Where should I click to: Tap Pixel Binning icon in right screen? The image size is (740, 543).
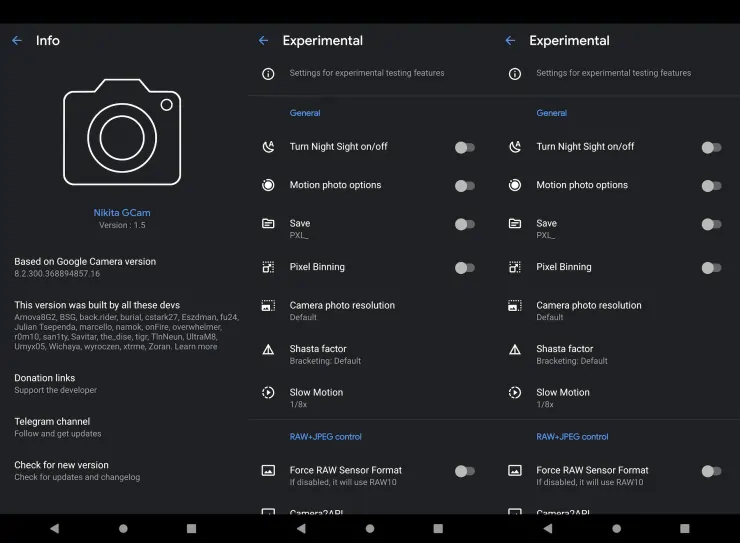[515, 267]
